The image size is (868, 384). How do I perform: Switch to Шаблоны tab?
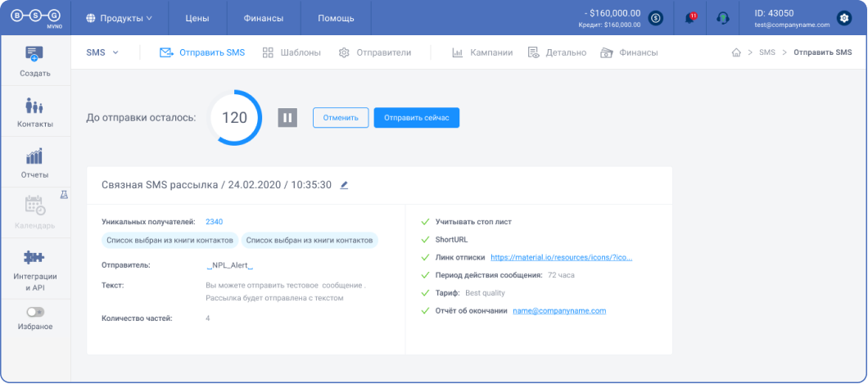click(292, 52)
